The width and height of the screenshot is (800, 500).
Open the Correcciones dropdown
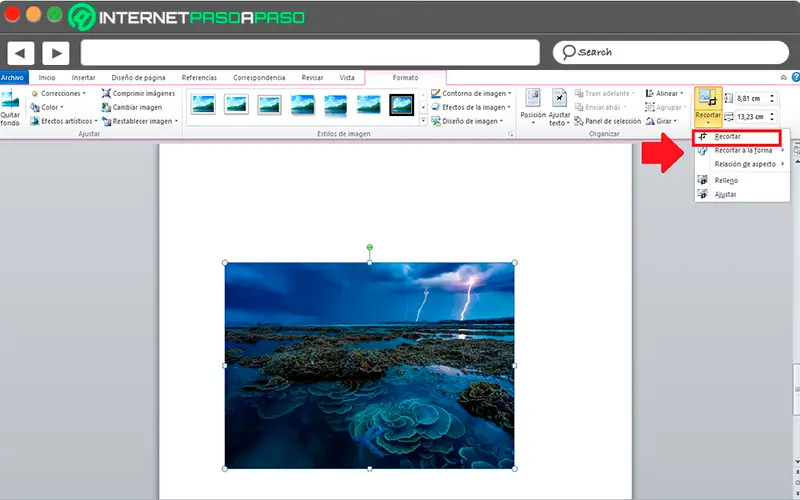pyautogui.click(x=58, y=93)
